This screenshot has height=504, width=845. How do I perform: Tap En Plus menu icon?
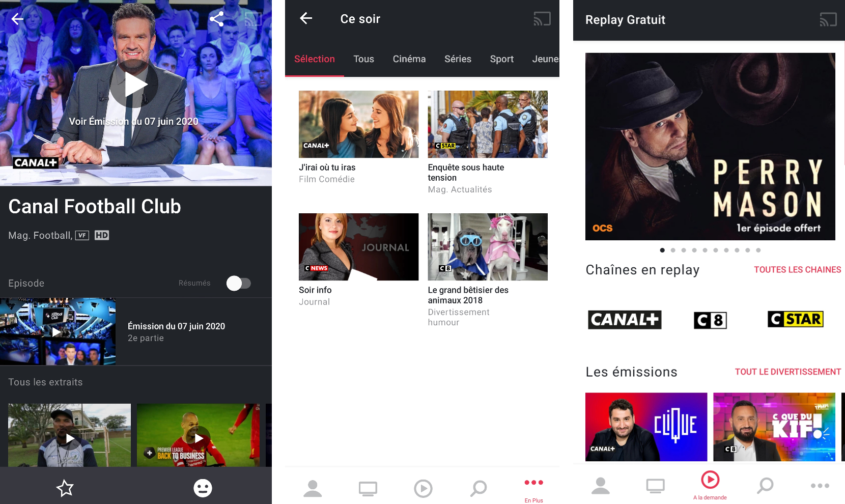coord(534,483)
